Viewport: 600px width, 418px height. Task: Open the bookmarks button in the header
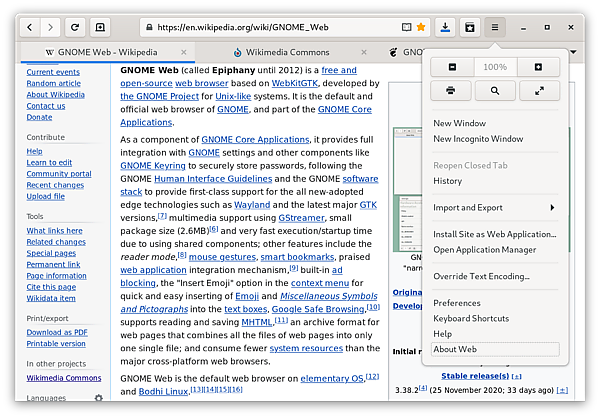click(470, 27)
